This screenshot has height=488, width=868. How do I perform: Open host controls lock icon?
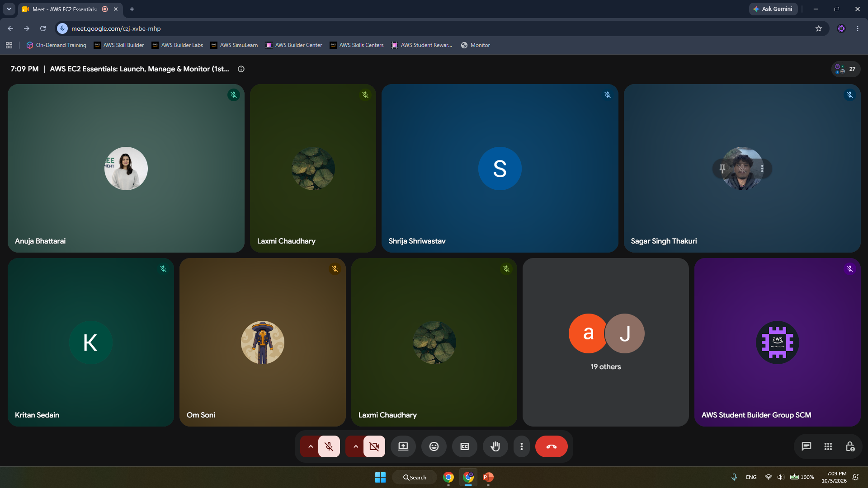click(x=850, y=446)
